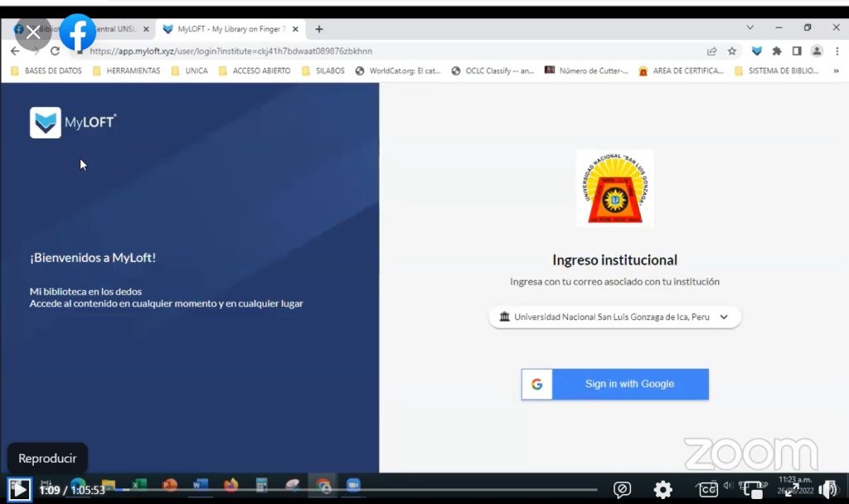Toggle closed captions CC button
The image size is (849, 504).
tap(707, 489)
